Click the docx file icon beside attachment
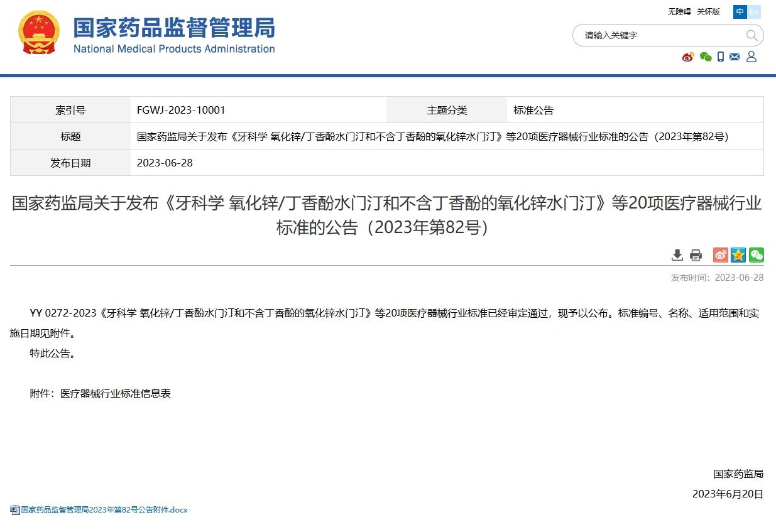The image size is (776, 532). click(14, 510)
